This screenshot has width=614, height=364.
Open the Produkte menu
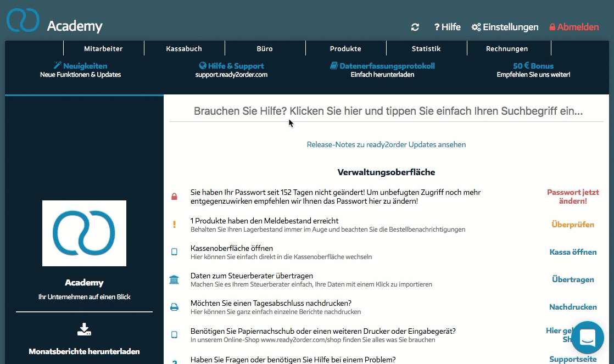[x=345, y=48]
